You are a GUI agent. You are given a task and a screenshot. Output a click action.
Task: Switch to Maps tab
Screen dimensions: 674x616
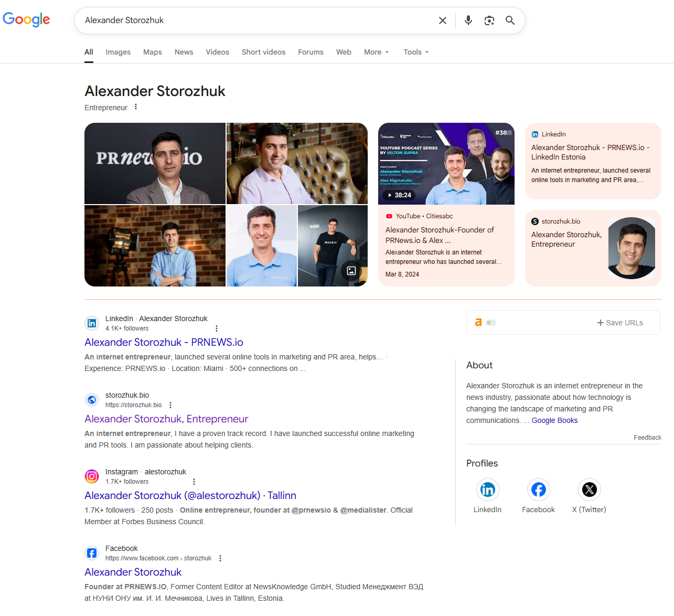(x=153, y=52)
